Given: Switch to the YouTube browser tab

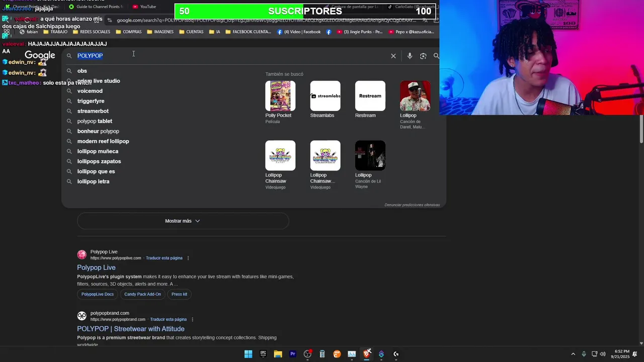Looking at the screenshot, I should (x=144, y=7).
